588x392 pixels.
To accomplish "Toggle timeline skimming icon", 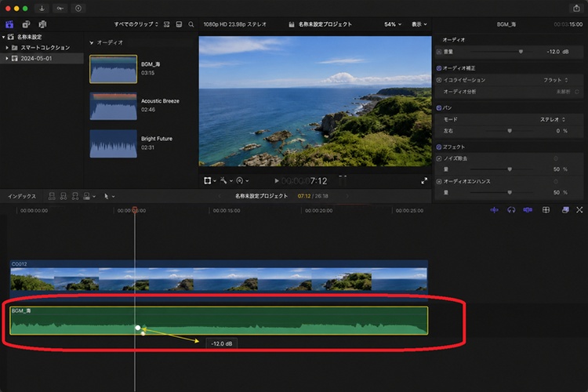I will click(494, 210).
